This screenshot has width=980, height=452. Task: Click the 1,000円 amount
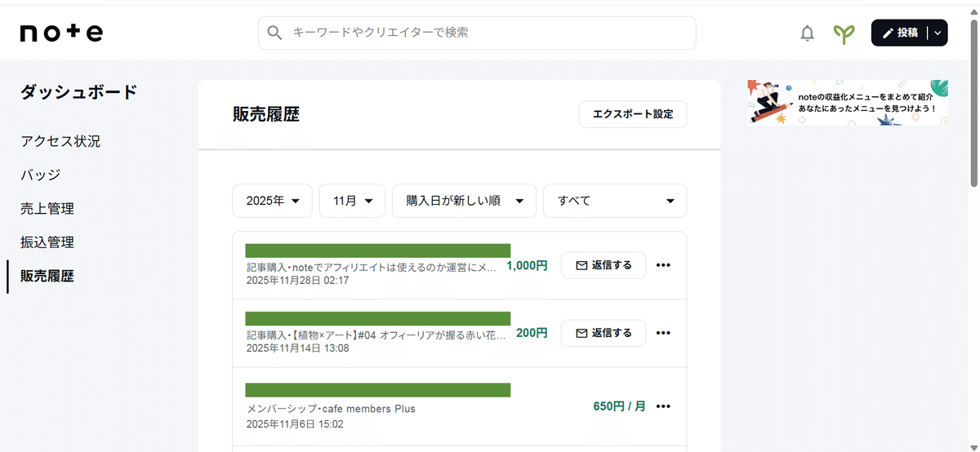pyautogui.click(x=527, y=265)
